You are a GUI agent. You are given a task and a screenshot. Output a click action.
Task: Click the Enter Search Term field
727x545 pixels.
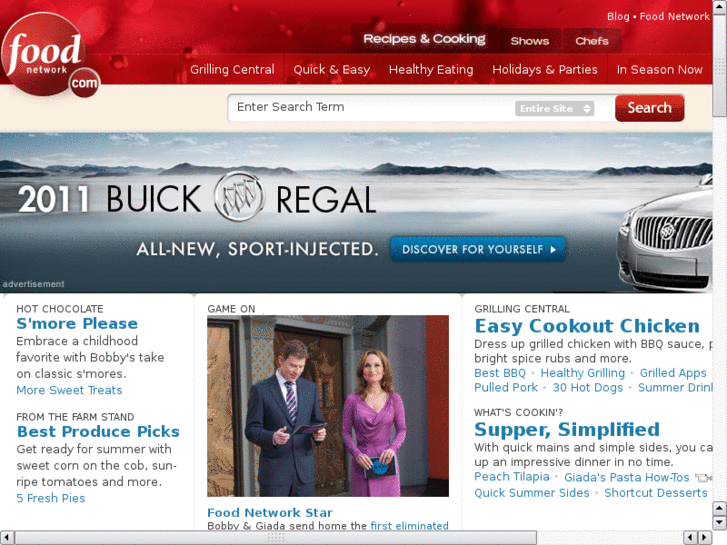pyautogui.click(x=371, y=108)
